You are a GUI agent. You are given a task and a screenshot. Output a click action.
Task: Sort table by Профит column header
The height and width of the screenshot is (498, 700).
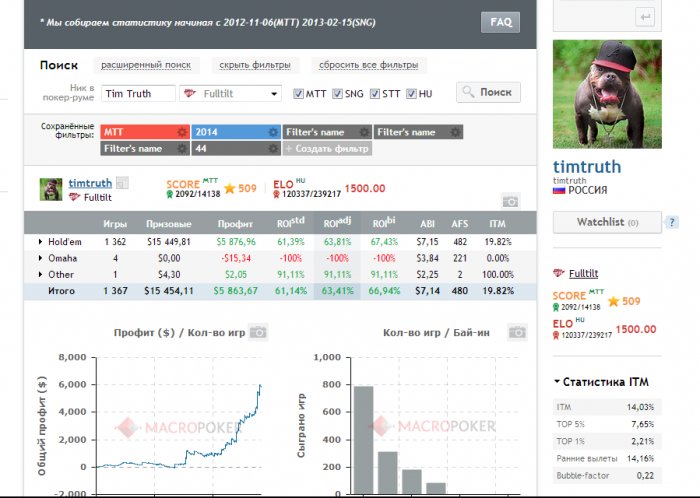pyautogui.click(x=237, y=224)
